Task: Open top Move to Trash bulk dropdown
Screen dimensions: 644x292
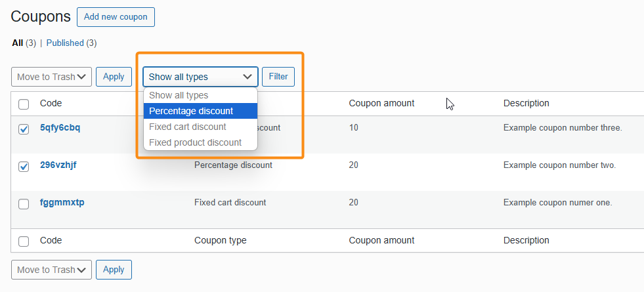Action: (x=51, y=77)
